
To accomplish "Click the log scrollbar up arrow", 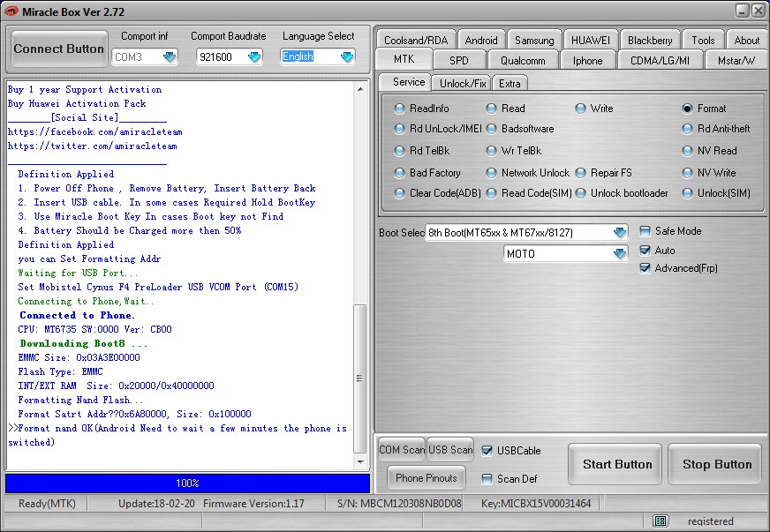I will (x=360, y=89).
